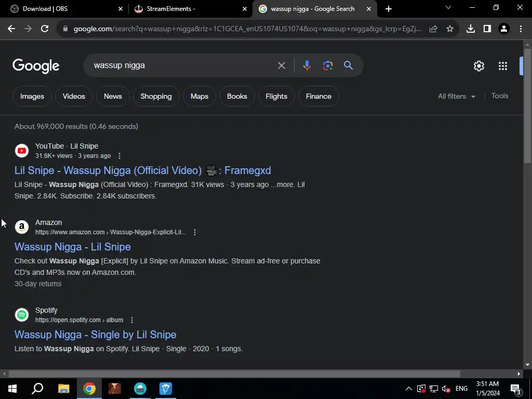Click the blue magnifier search button
The height and width of the screenshot is (399, 532).
tap(349, 65)
